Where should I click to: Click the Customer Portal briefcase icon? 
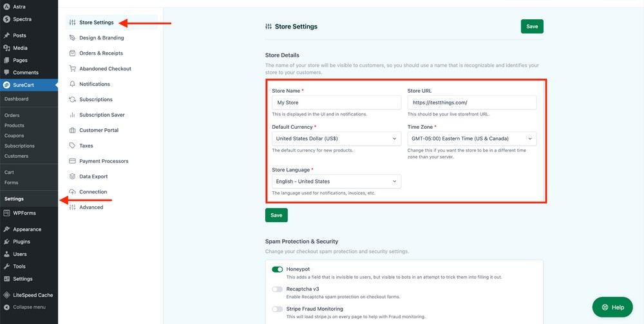(72, 130)
